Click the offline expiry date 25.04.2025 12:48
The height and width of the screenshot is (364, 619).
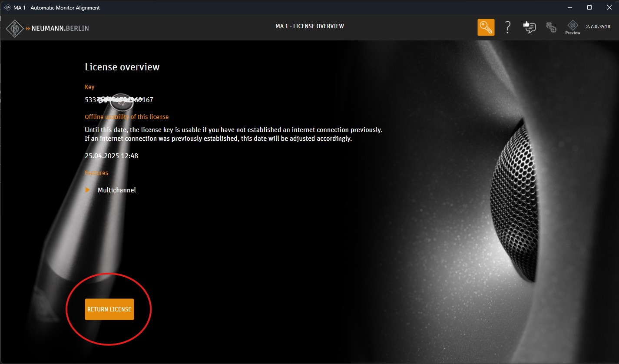(111, 156)
